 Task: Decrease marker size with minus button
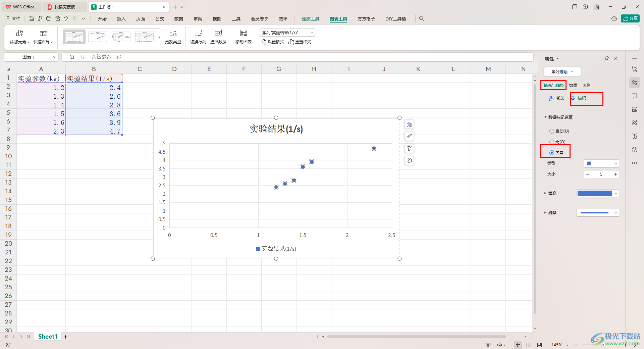tap(588, 174)
